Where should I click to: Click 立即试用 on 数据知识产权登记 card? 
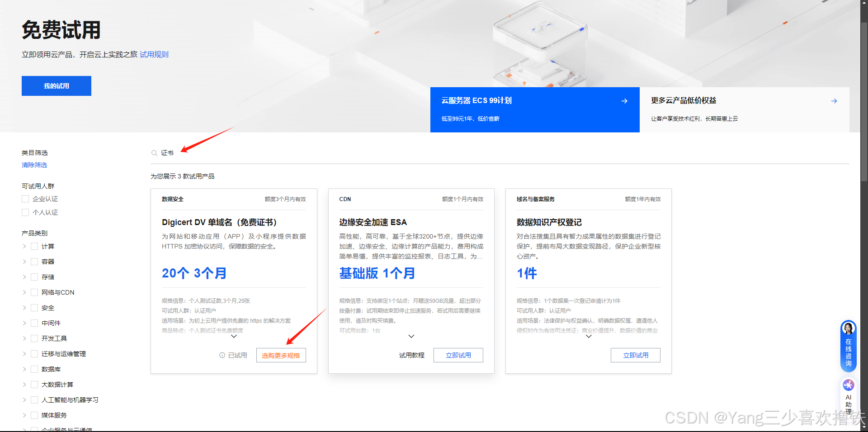(636, 355)
